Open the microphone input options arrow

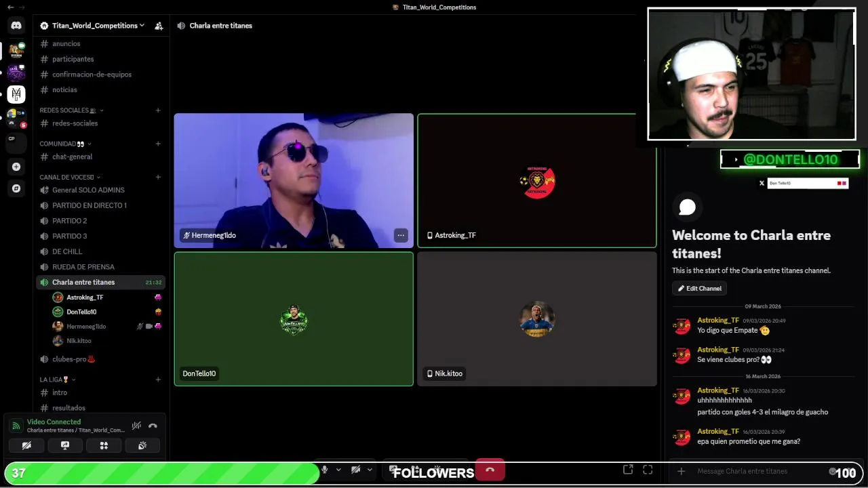tap(338, 470)
